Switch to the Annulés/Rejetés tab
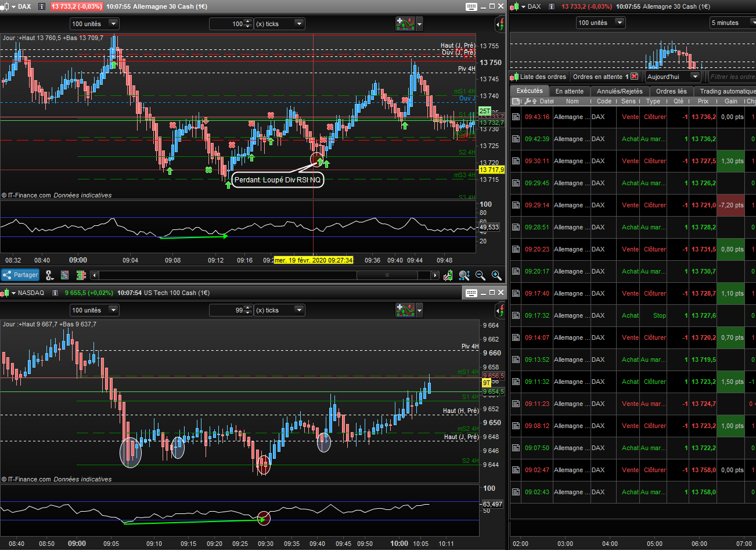 [620, 91]
